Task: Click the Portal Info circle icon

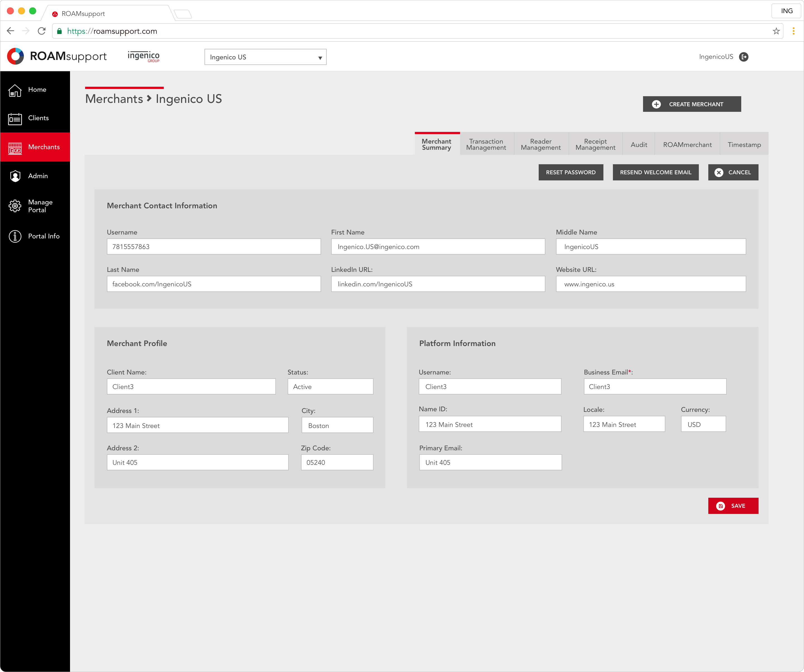Action: click(15, 236)
